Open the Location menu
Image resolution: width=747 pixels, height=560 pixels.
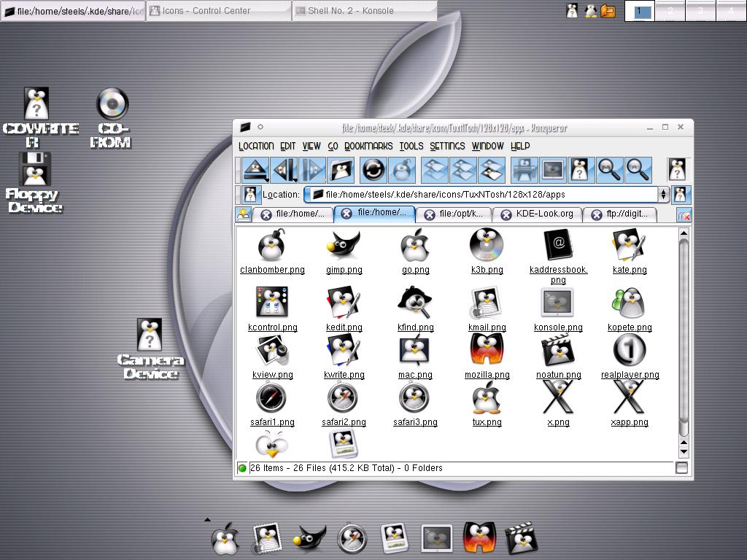click(x=256, y=146)
